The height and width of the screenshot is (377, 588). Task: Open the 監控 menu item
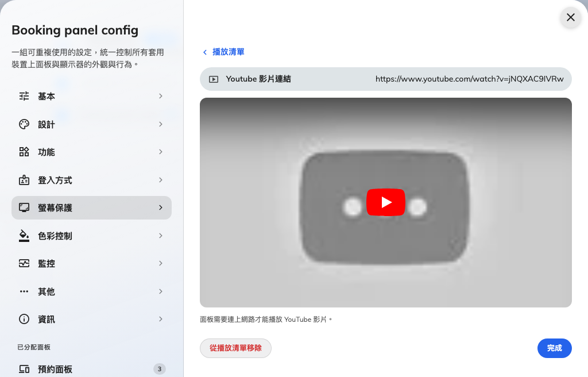pyautogui.click(x=91, y=264)
